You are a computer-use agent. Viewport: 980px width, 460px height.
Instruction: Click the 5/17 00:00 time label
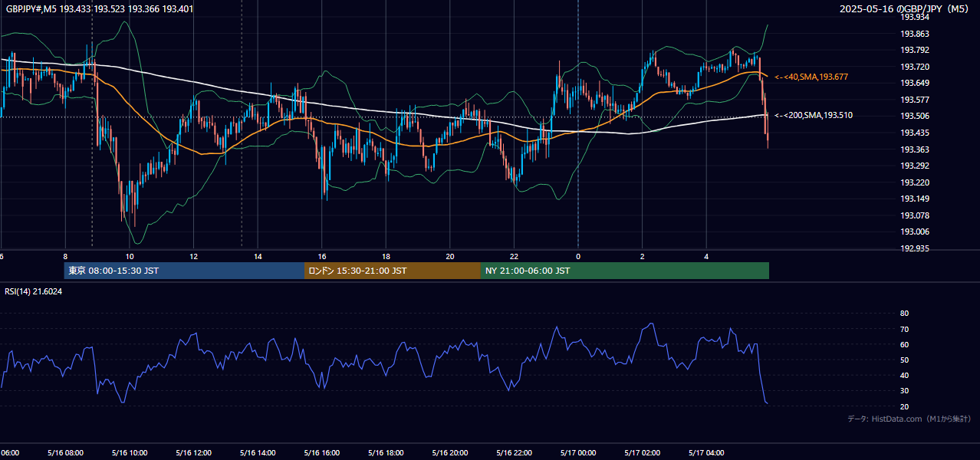[x=577, y=453]
